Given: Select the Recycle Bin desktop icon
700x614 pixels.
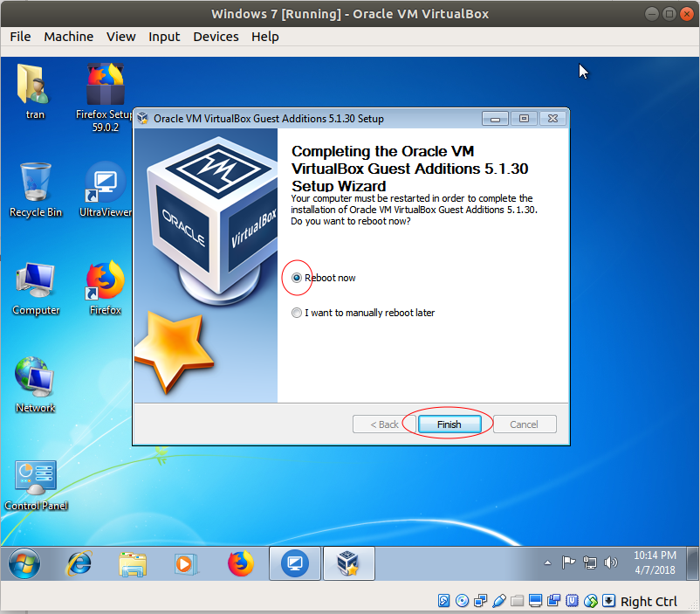Looking at the screenshot, I should [35, 190].
